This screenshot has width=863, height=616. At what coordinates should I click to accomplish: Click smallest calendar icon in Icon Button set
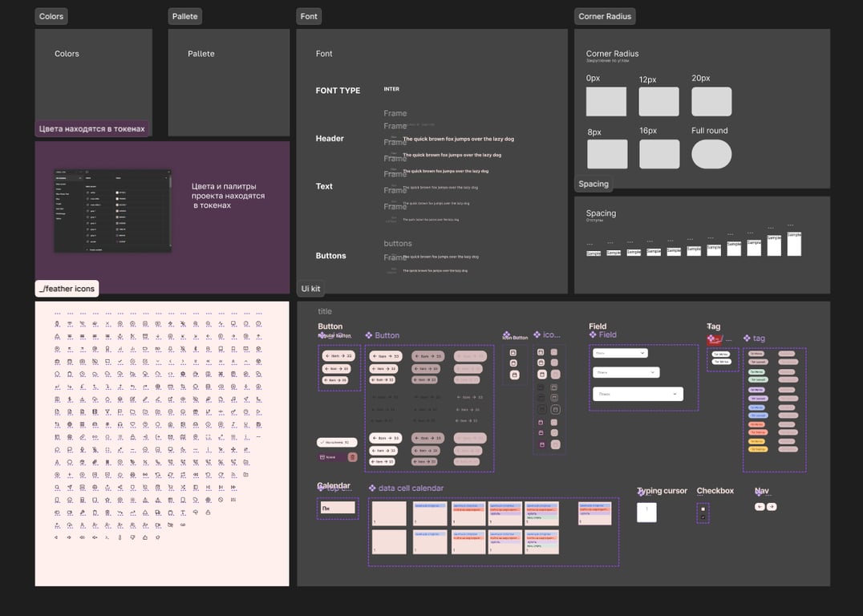(513, 353)
